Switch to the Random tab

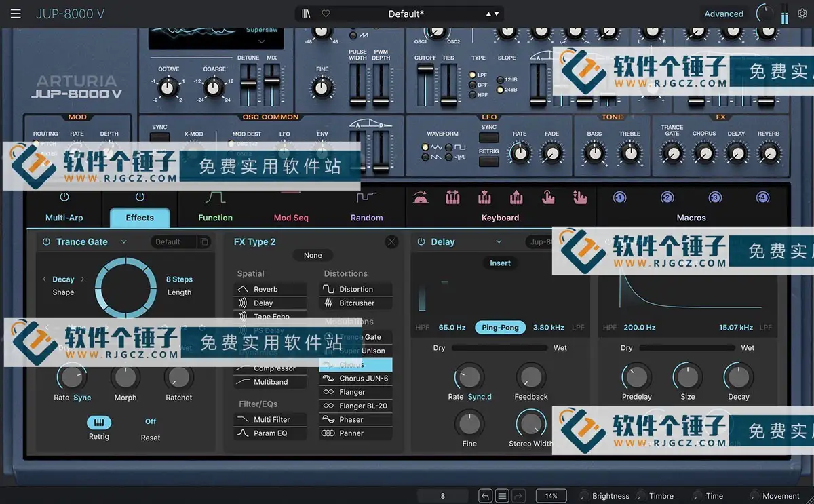click(367, 218)
